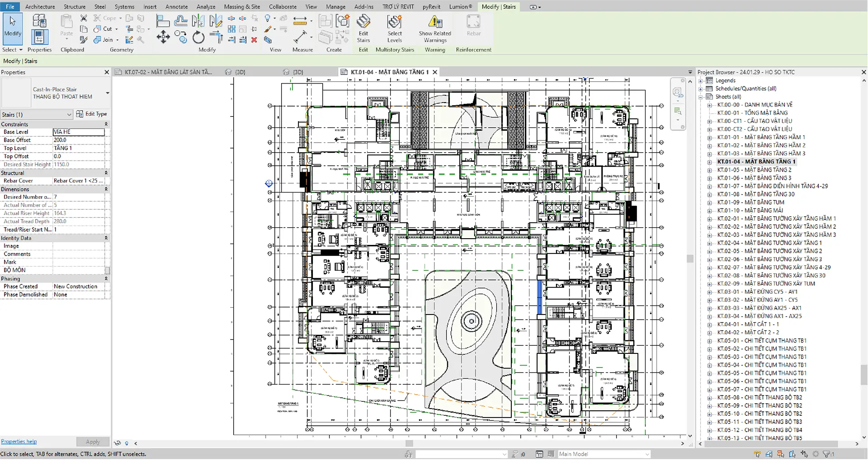Toggle Select Links in status bar
868x470 pixels.
[x=757, y=454]
